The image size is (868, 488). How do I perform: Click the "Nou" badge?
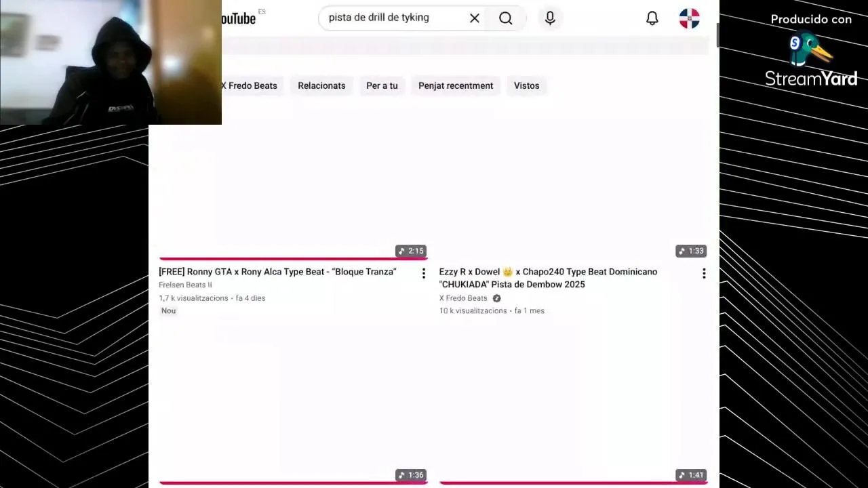pos(168,311)
